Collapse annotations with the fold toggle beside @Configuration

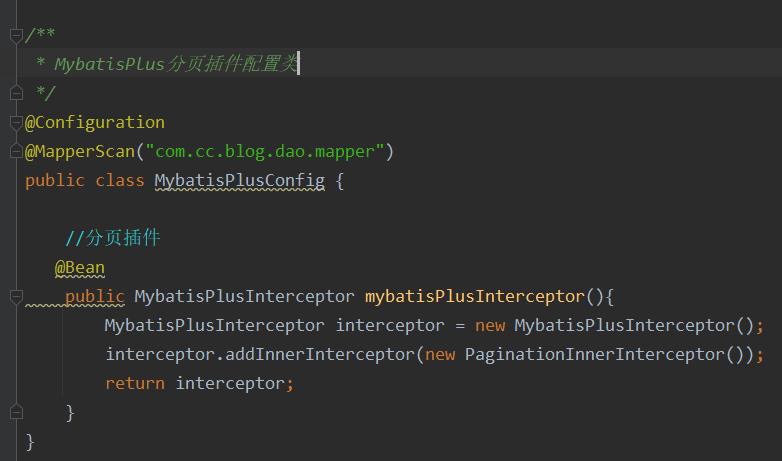coord(16,123)
